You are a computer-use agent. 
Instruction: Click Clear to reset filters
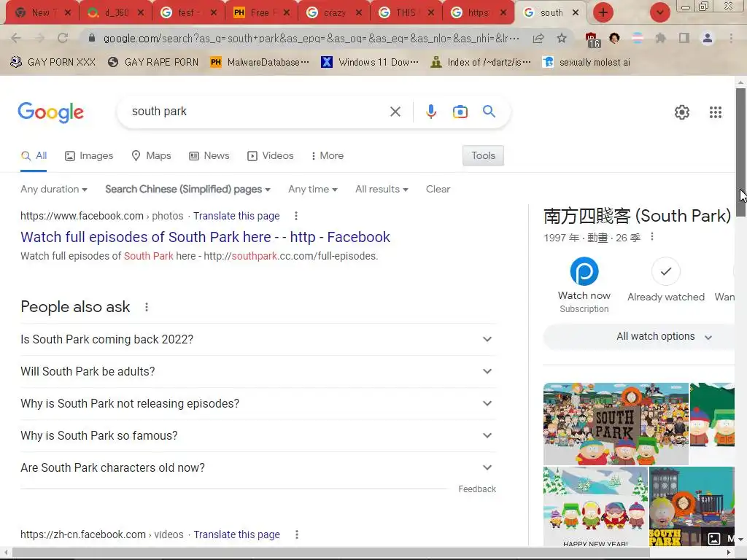[x=438, y=190]
